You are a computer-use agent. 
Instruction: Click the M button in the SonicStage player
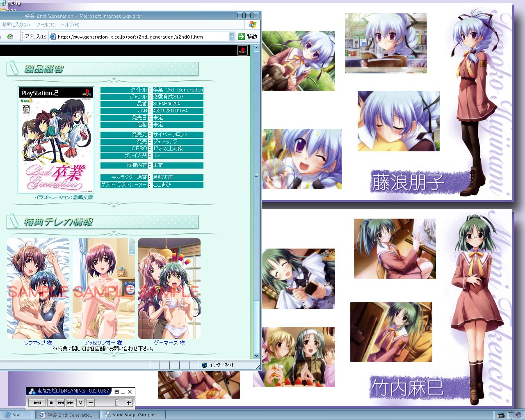(x=80, y=403)
